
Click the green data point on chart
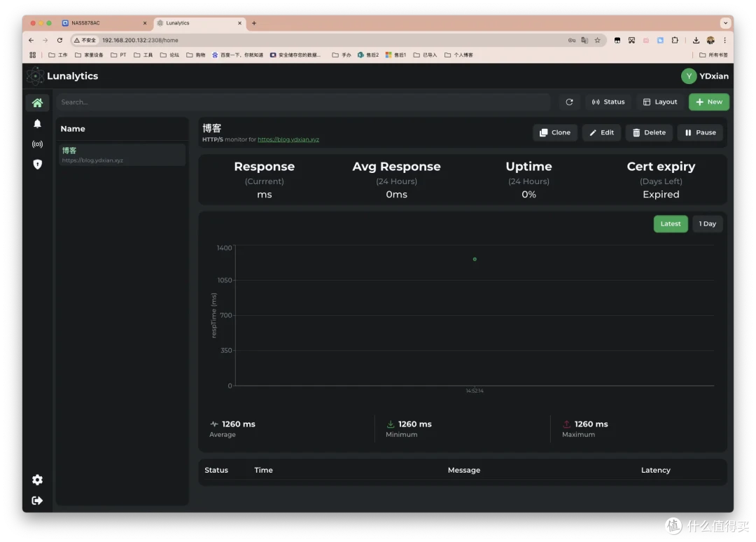[x=475, y=259]
